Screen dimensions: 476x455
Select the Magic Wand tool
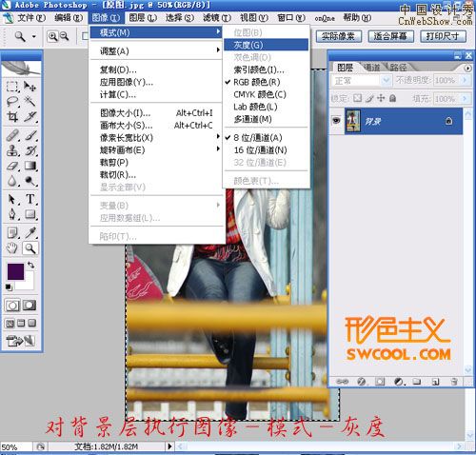click(x=30, y=102)
